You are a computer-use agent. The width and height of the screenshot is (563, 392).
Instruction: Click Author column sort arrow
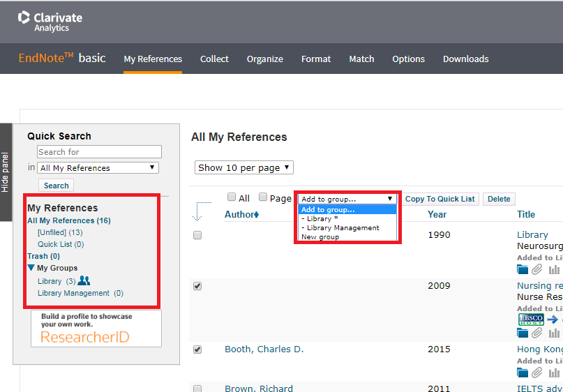[256, 215]
